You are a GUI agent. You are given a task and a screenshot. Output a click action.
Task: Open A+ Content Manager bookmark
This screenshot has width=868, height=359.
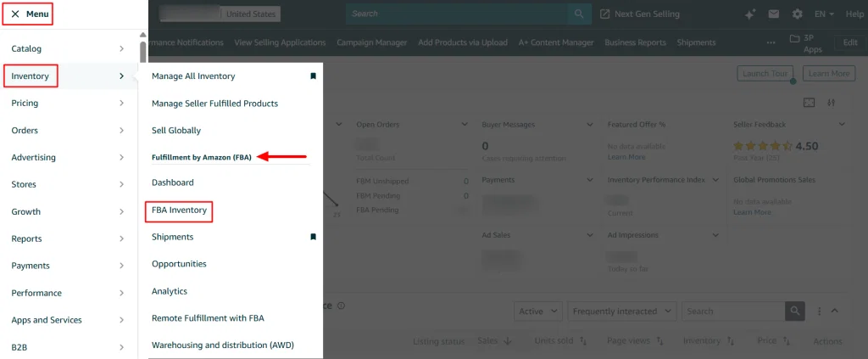pyautogui.click(x=556, y=42)
